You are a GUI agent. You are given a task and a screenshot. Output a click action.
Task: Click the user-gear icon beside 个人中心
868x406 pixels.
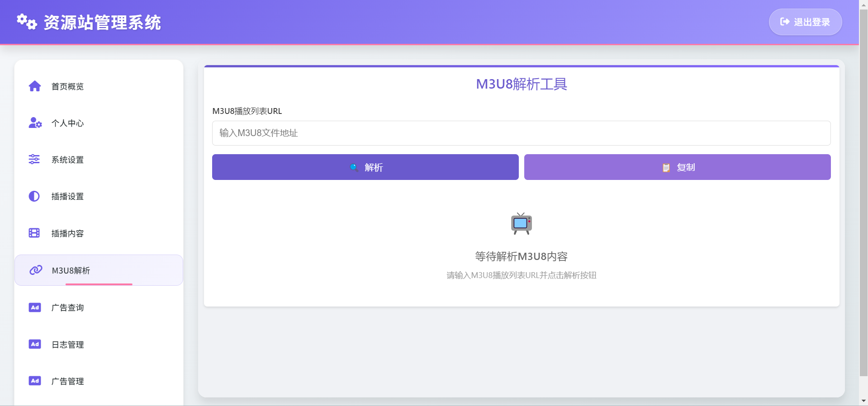pyautogui.click(x=35, y=123)
